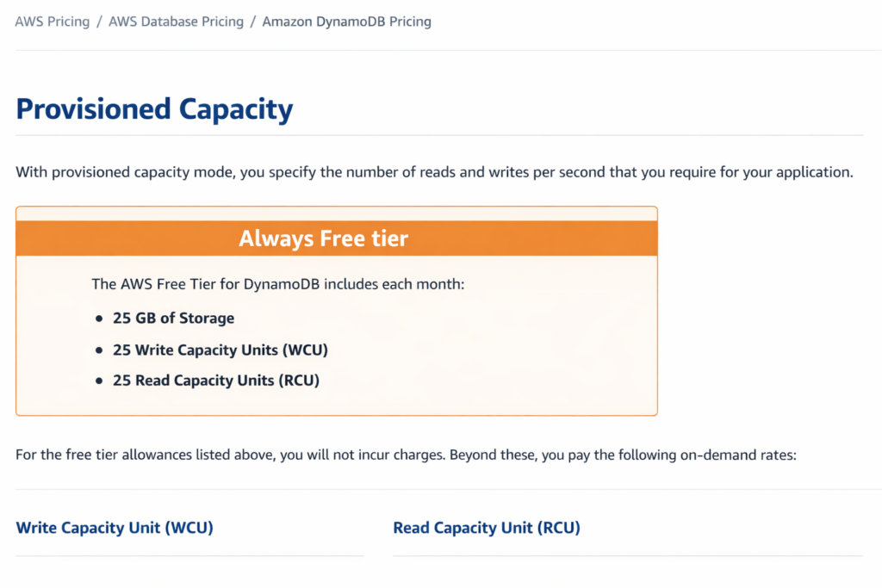Select the 25 GB of Storage bullet item
Image resolution: width=882 pixels, height=588 pixels.
click(x=173, y=318)
